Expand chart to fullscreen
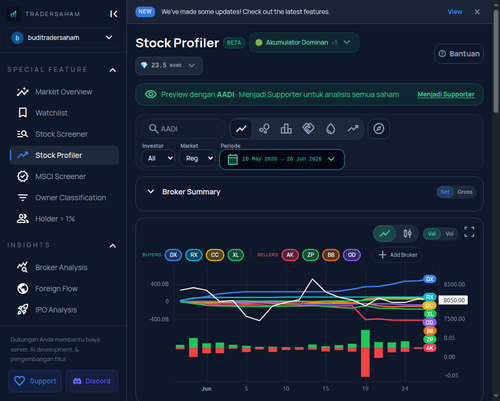Screen dimensions: 500x401 pyautogui.click(x=469, y=232)
